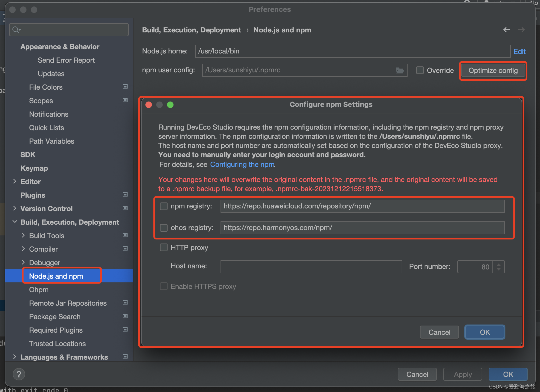Image resolution: width=540 pixels, height=392 pixels.
Task: Click project-level icon beside Plugins
Action: tap(125, 194)
